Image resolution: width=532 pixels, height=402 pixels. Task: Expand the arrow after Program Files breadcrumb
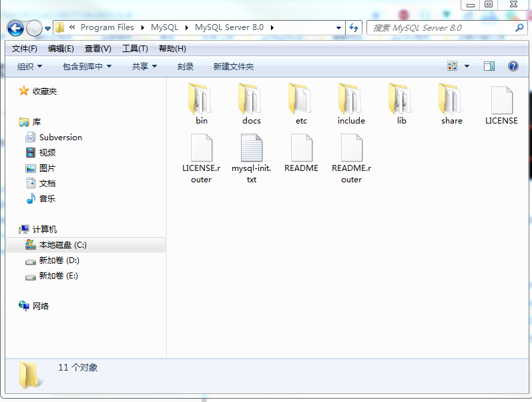(x=142, y=28)
